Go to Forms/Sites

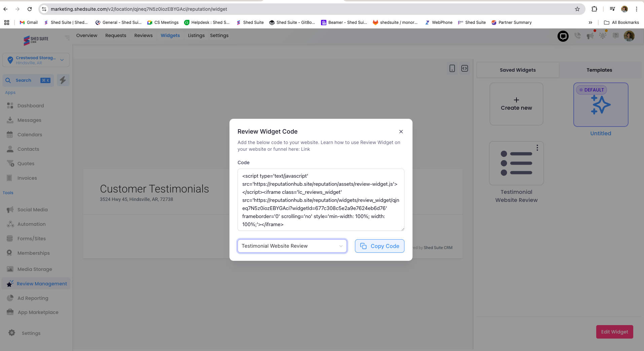click(32, 239)
